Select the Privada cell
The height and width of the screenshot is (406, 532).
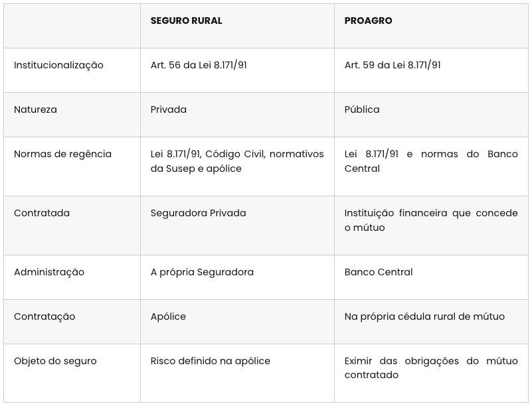tap(169, 109)
